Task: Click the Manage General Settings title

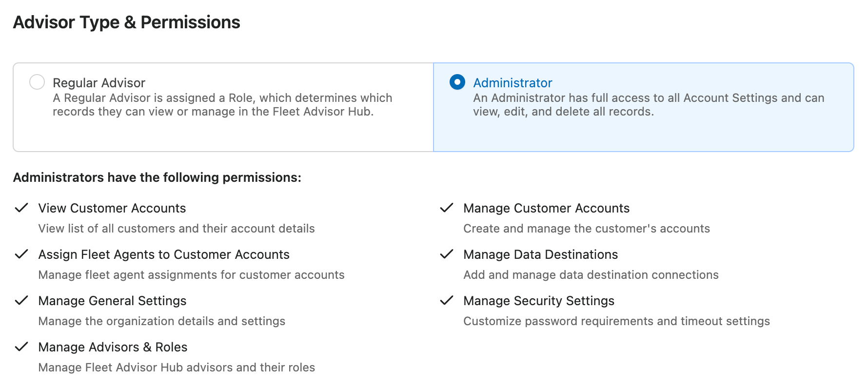Action: click(x=112, y=301)
